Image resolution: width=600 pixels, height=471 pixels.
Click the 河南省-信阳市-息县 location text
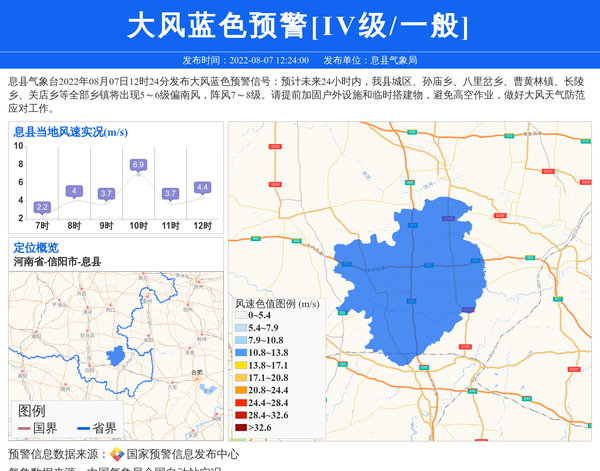pyautogui.click(x=57, y=261)
